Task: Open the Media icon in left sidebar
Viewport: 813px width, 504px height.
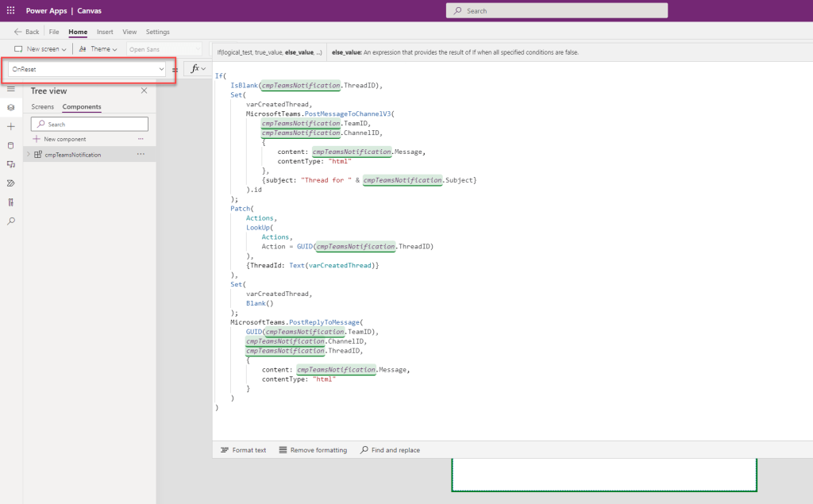Action: (x=11, y=164)
